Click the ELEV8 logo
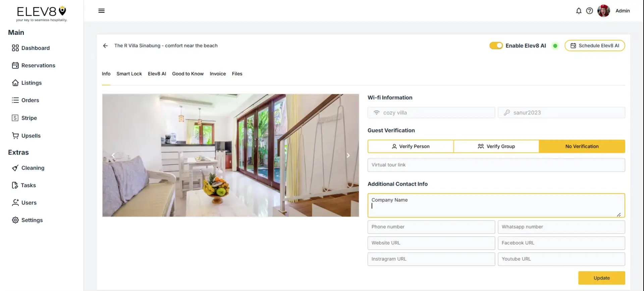The height and width of the screenshot is (291, 644). pos(42,14)
